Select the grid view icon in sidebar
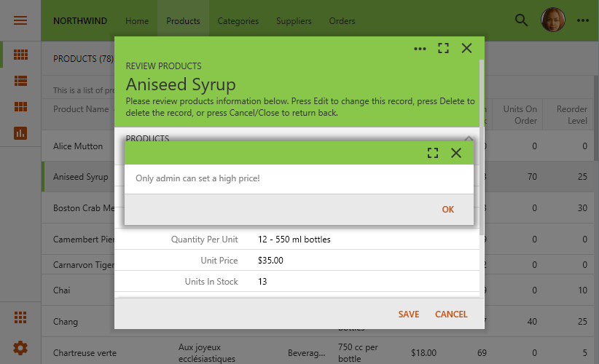Image resolution: width=599 pixels, height=364 pixels. point(20,55)
